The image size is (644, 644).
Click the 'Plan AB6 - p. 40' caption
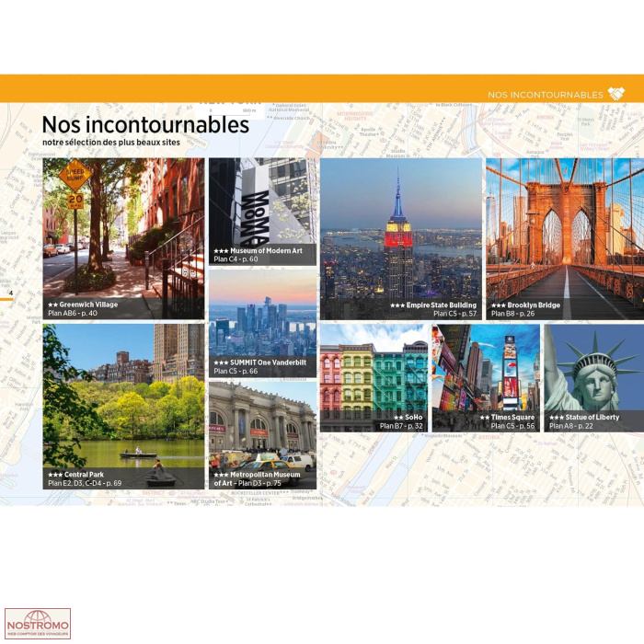point(73,313)
